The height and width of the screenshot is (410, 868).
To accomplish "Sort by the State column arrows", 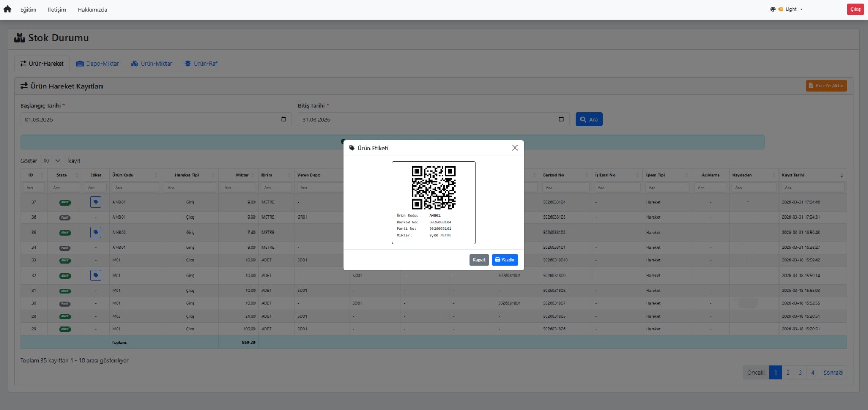I will click(77, 175).
